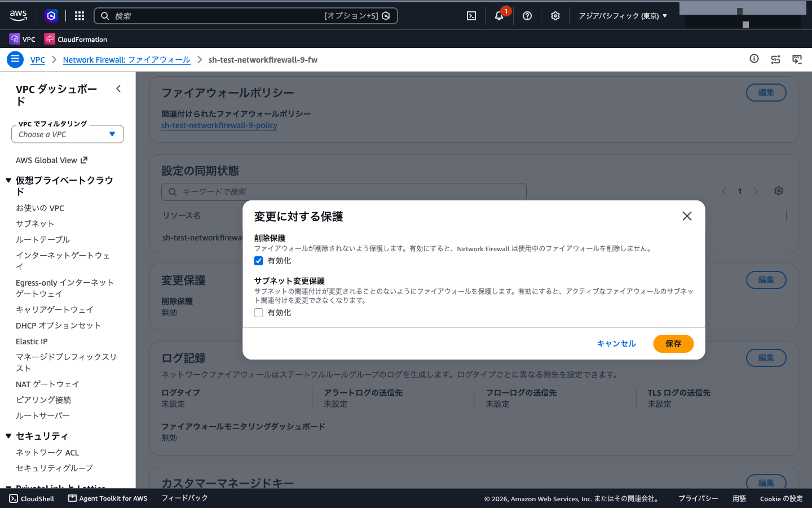The width and height of the screenshot is (812, 508).
Task: Open CloudShell from the top bar icon
Action: [x=471, y=16]
